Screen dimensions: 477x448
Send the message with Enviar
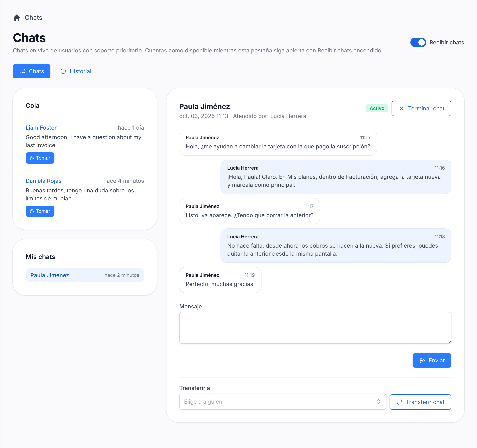point(432,360)
